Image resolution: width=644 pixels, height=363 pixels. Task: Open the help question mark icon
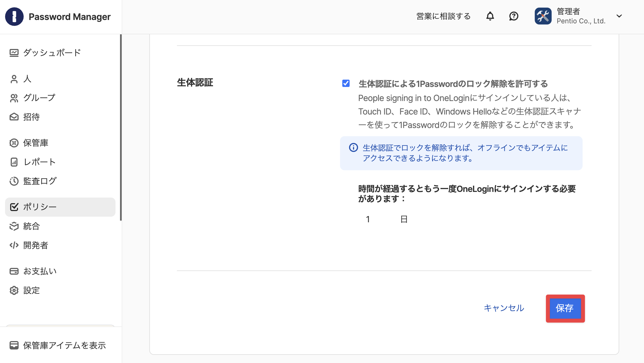514,16
